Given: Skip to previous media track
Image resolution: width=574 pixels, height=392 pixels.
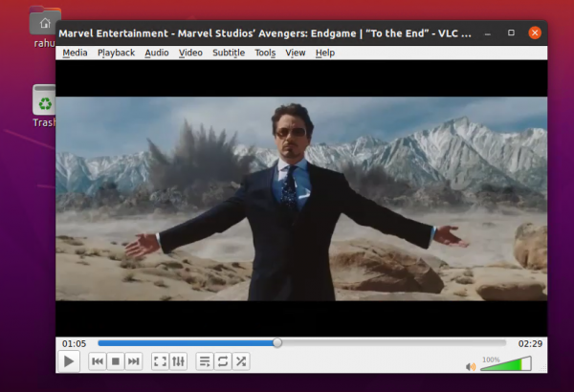Looking at the screenshot, I should tap(98, 361).
